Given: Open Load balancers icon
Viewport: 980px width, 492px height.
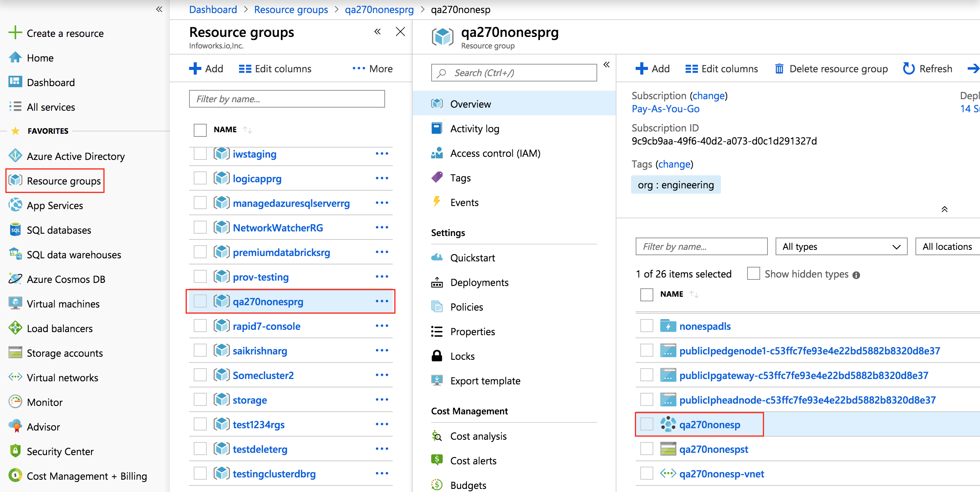Looking at the screenshot, I should pos(15,328).
